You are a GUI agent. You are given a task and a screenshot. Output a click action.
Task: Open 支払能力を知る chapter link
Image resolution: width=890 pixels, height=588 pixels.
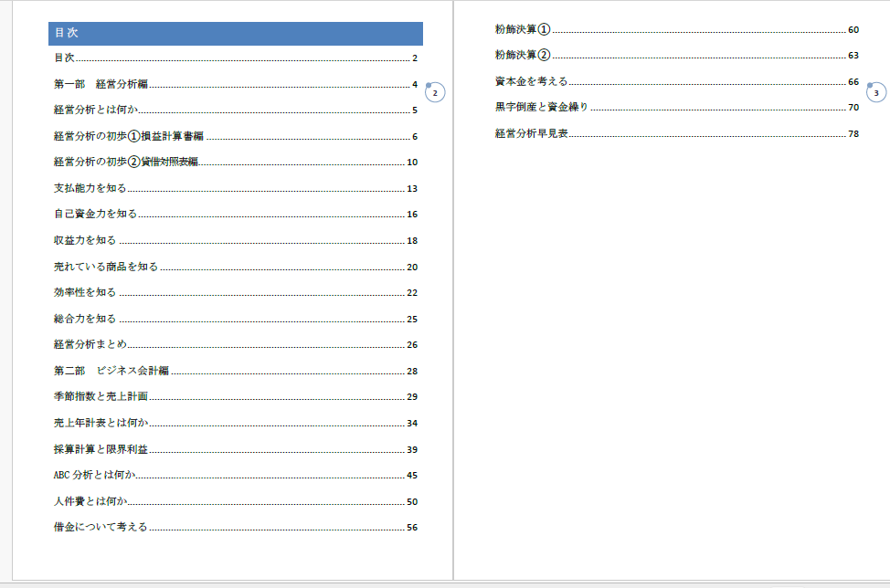coord(90,188)
